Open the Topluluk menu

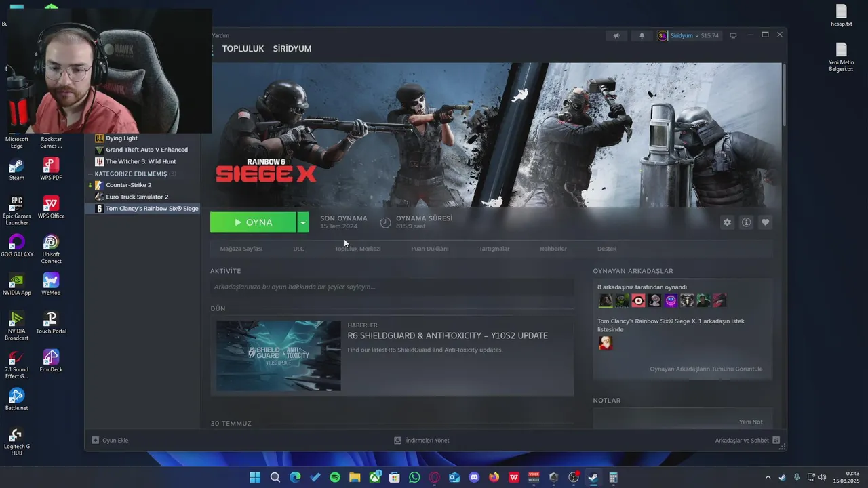[243, 49]
